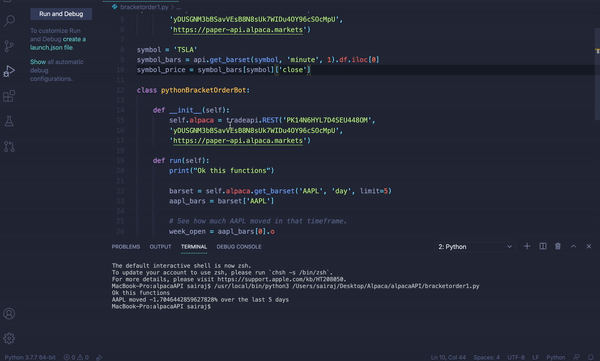Viewport: 600px width, 361px height.
Task: Click the feedback icon in status bar
Action: [x=576, y=357]
